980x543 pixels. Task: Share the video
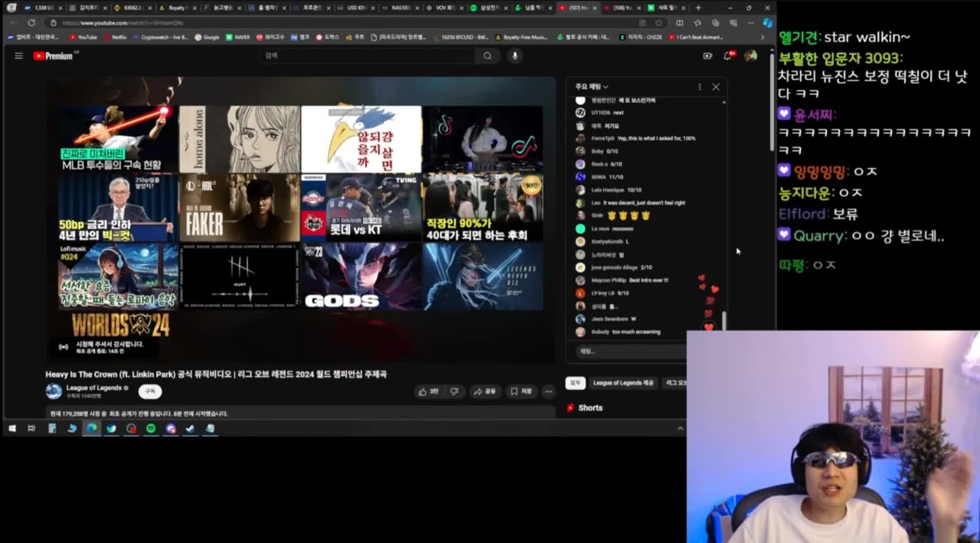485,391
